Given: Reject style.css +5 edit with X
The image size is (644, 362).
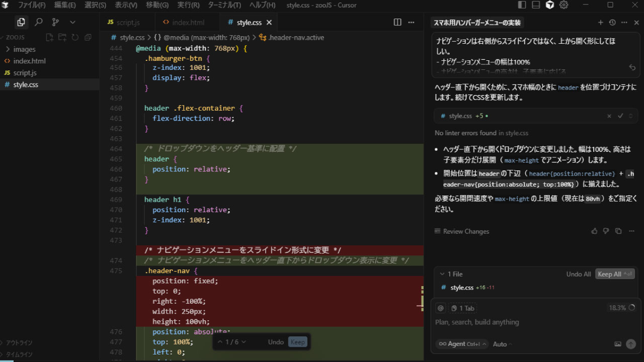Looking at the screenshot, I should tap(609, 116).
